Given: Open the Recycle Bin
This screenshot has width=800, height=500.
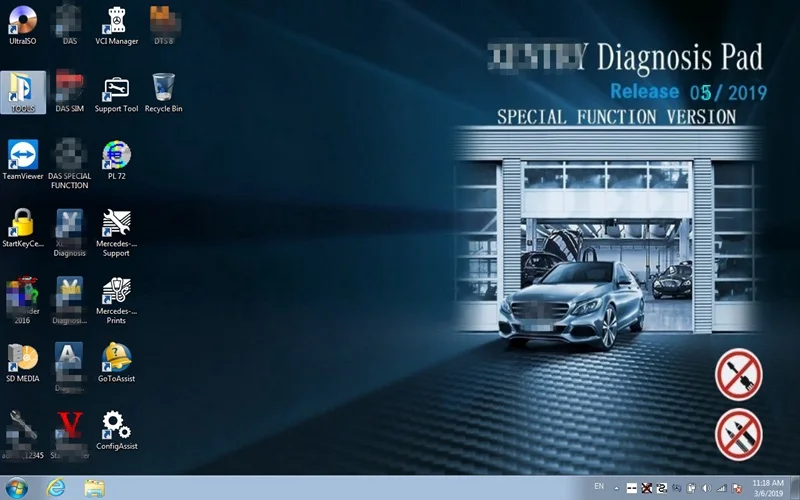Looking at the screenshot, I should [x=163, y=88].
